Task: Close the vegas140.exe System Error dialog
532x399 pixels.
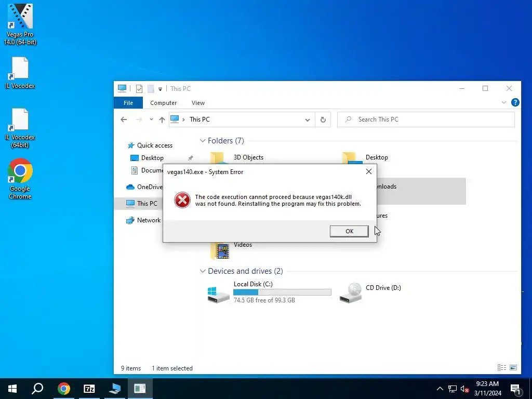Action: (369, 171)
